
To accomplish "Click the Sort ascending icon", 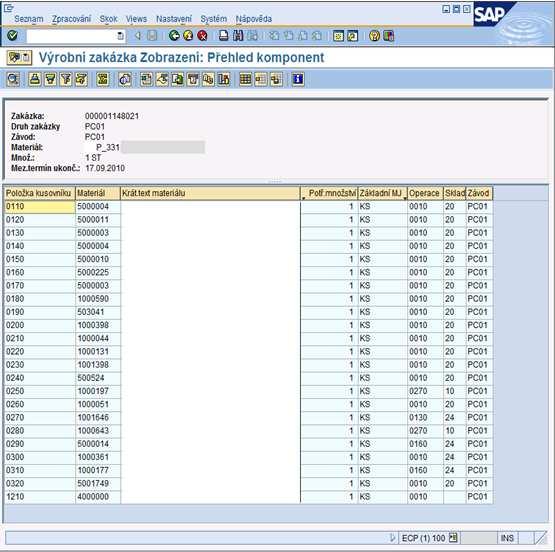I will (35, 79).
